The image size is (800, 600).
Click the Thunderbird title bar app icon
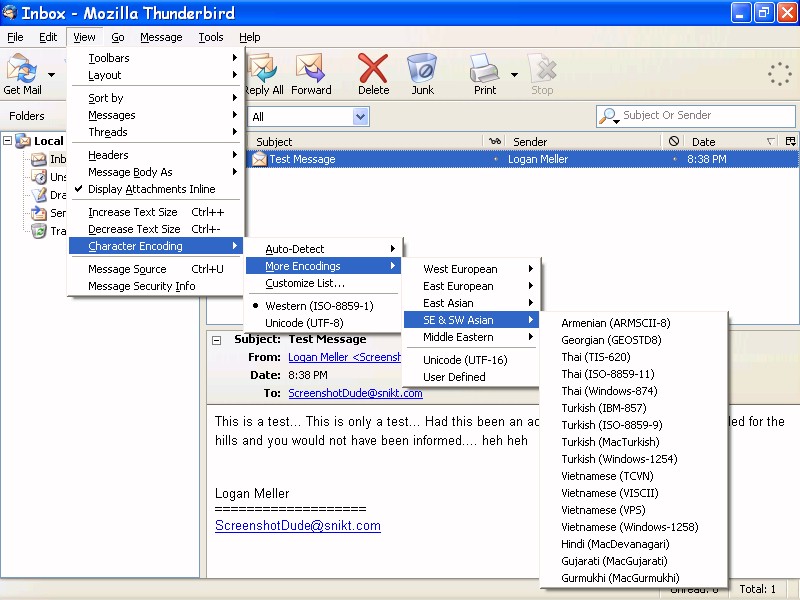[10, 12]
